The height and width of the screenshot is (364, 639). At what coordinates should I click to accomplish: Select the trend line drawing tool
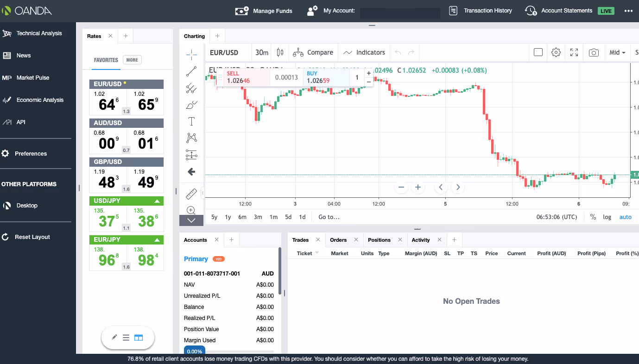coord(191,71)
